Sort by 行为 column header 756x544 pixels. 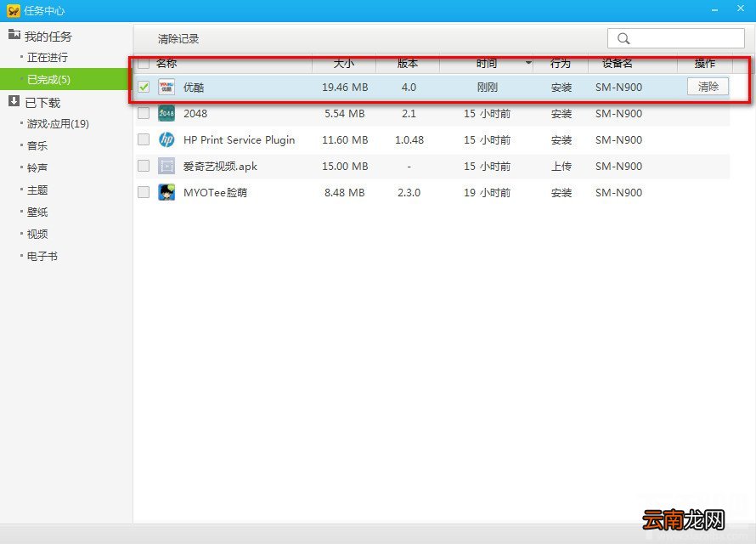pos(561,63)
